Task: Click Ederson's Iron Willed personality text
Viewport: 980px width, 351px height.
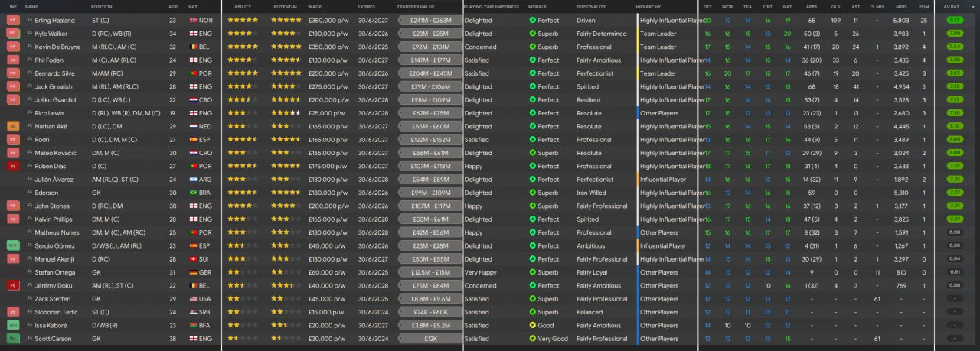Action: tap(591, 193)
